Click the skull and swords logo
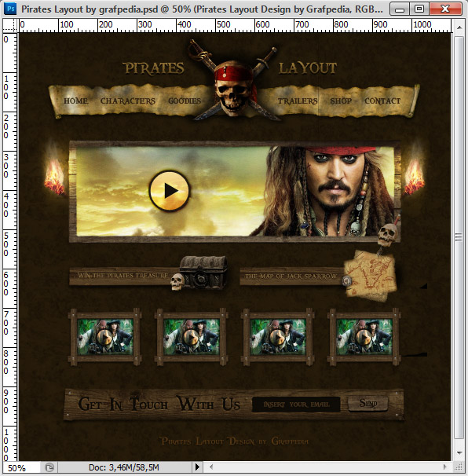The image size is (468, 476). (234, 82)
